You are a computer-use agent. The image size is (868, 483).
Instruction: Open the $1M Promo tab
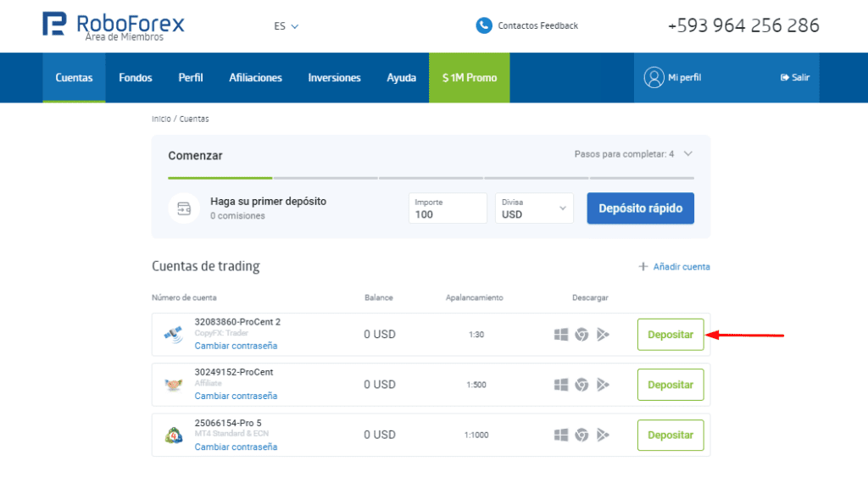click(470, 77)
